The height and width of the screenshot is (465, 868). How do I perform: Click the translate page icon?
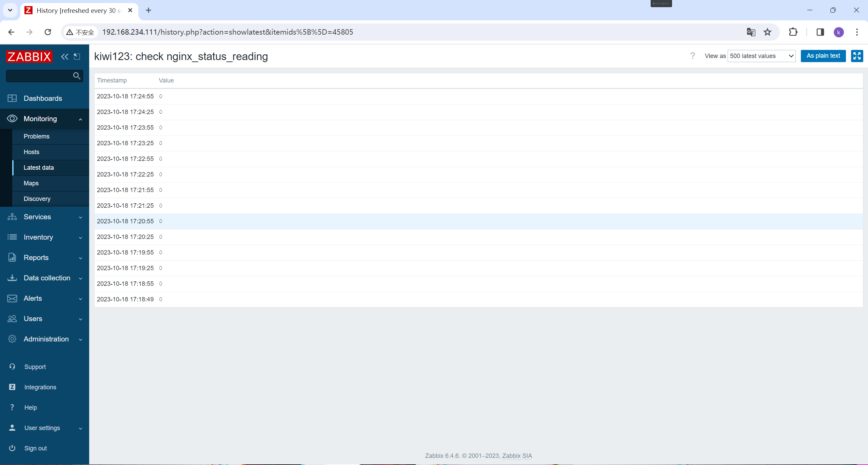click(x=751, y=32)
